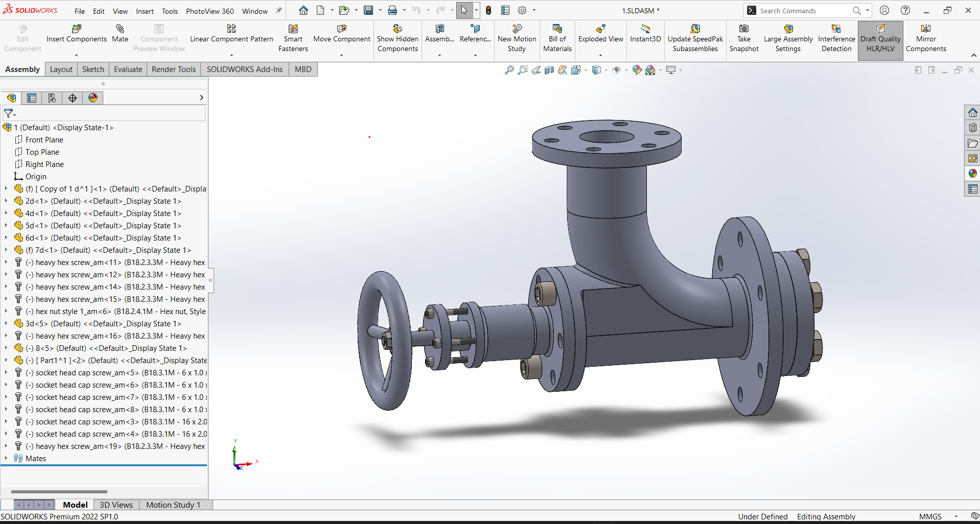Open Exploded View dropdown arrow

point(600,55)
